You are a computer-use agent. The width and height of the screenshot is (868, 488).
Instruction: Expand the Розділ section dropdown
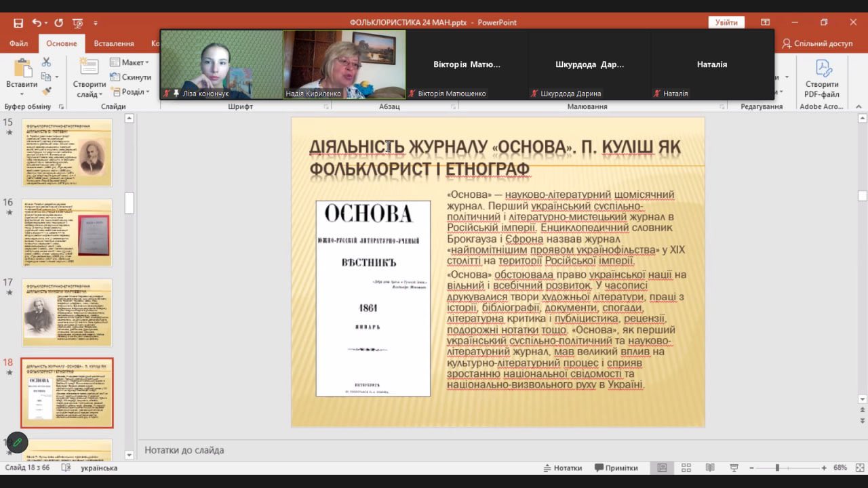(x=129, y=92)
